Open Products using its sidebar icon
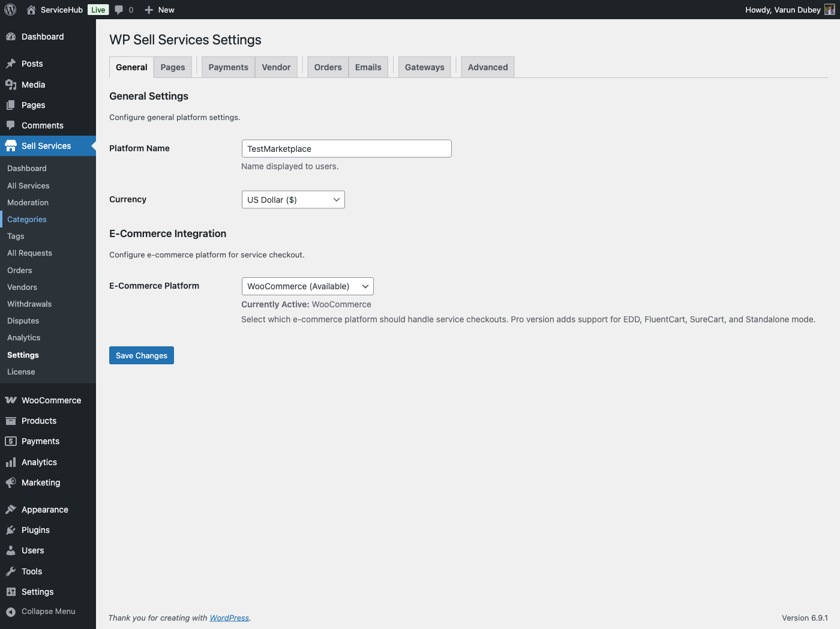840x629 pixels. pyautogui.click(x=11, y=421)
